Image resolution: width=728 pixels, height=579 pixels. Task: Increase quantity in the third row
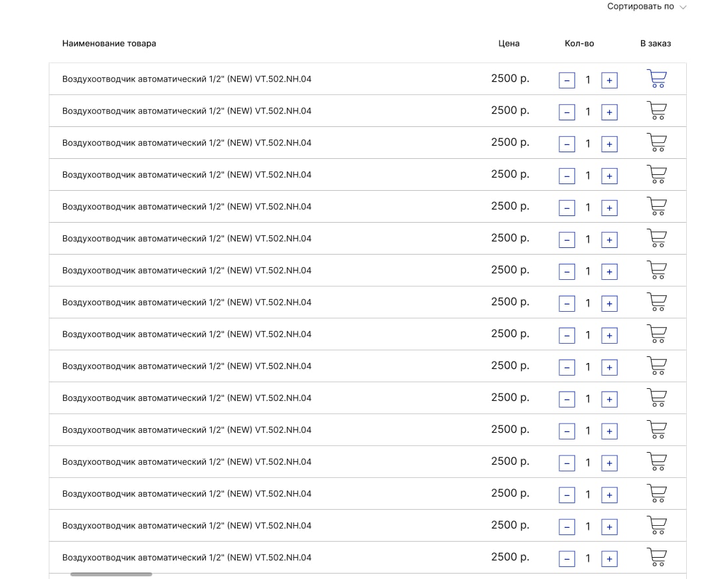(x=609, y=144)
